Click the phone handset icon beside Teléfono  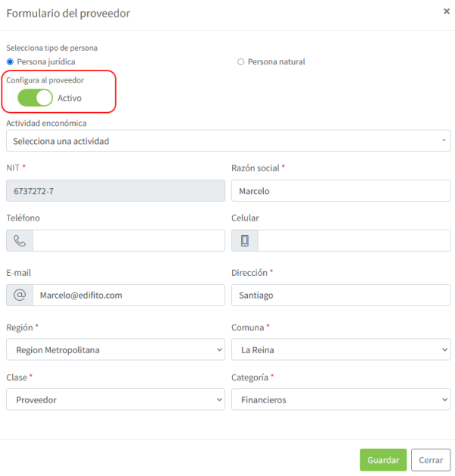pos(20,241)
